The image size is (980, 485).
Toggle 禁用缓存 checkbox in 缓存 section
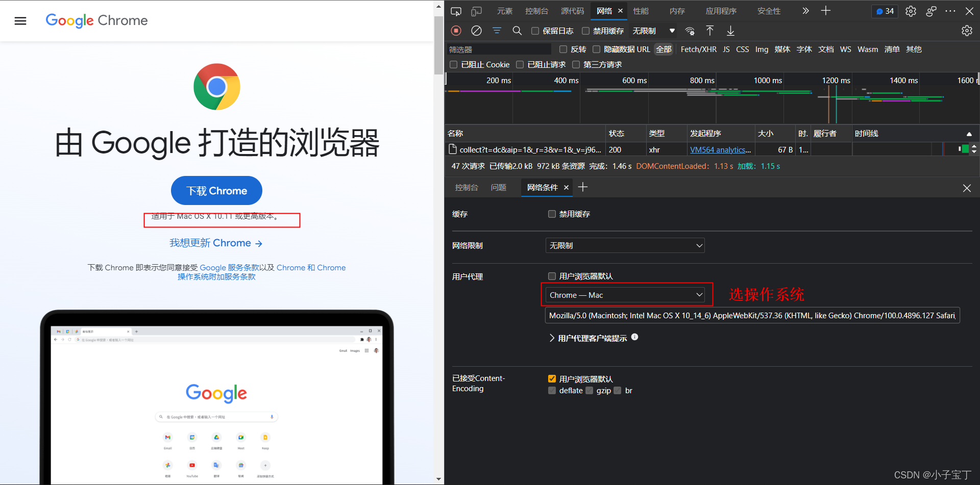[552, 214]
